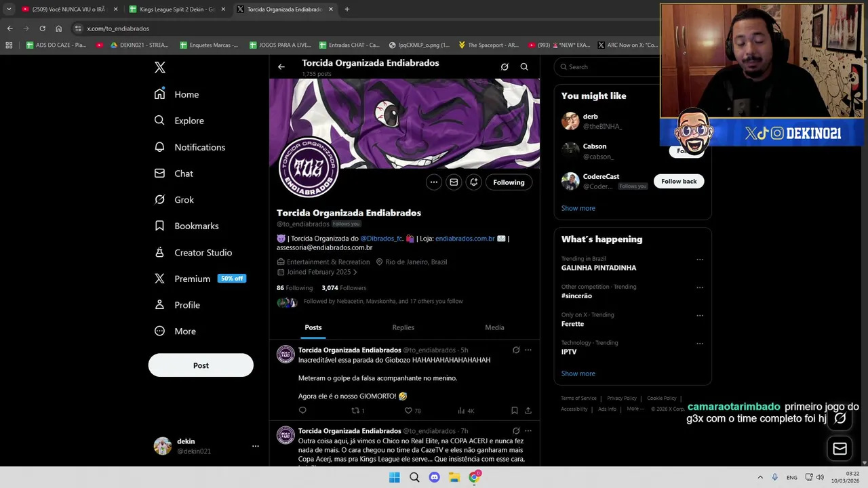View analytics of Giobozo post
The width and height of the screenshot is (868, 488).
[x=465, y=411]
